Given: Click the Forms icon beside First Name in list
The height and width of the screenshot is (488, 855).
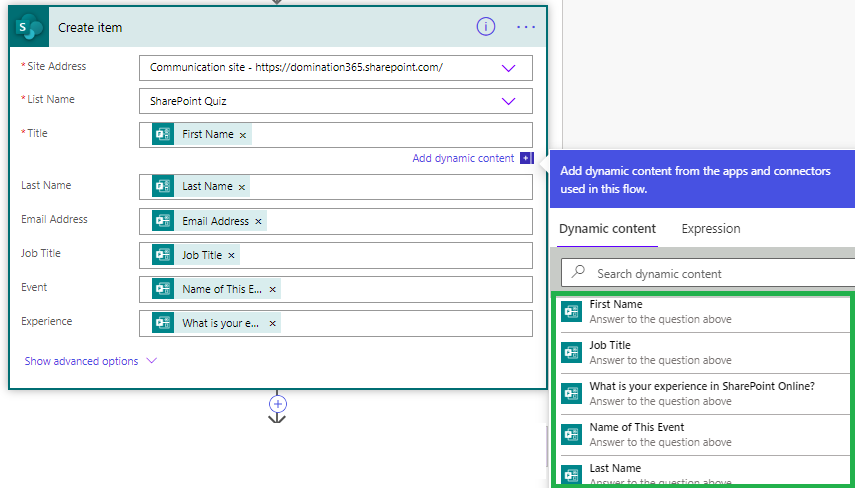Looking at the screenshot, I should (571, 311).
